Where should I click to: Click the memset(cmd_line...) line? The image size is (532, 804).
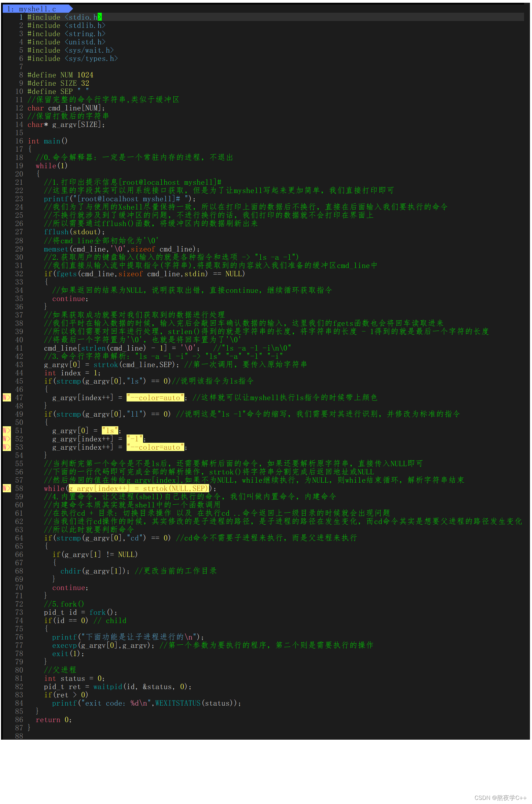122,249
